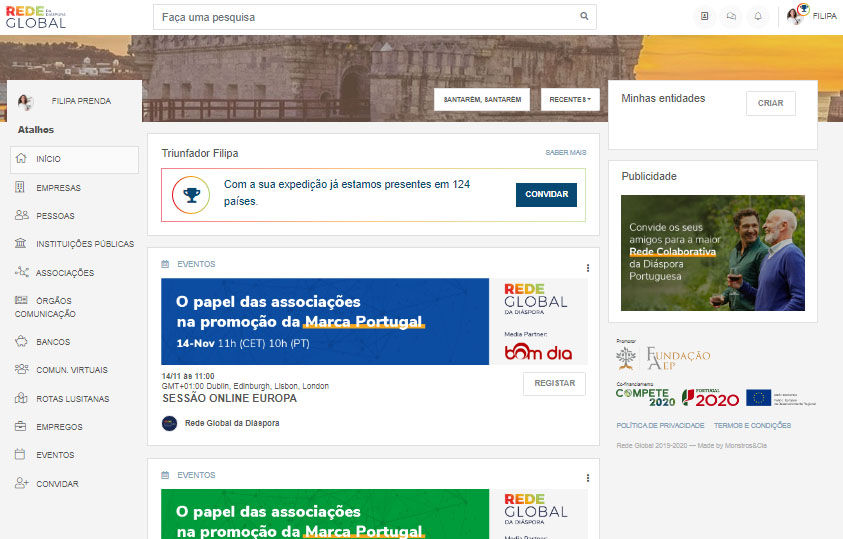This screenshot has height=539, width=843.
Task: Open the second event card's three-dot menu
Action: click(x=588, y=478)
